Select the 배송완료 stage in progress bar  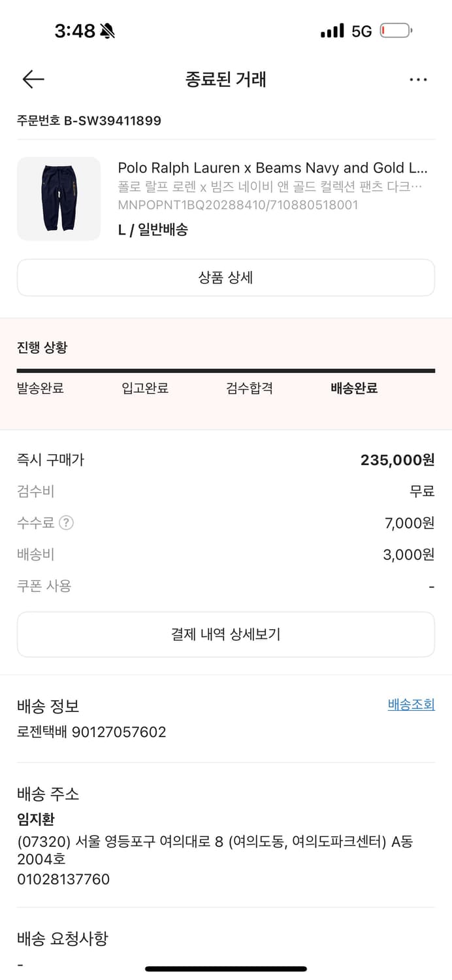(x=354, y=387)
